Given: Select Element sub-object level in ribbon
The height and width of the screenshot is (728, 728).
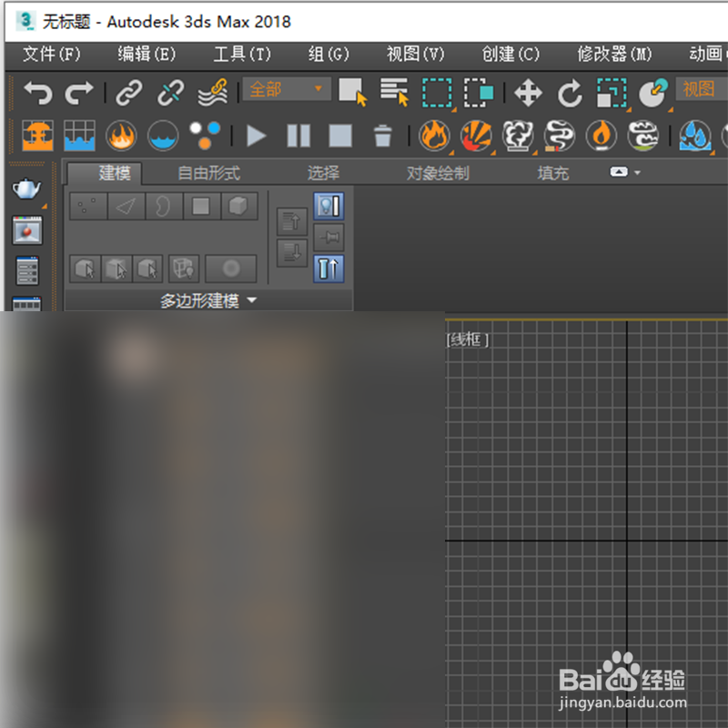Looking at the screenshot, I should tap(238, 206).
